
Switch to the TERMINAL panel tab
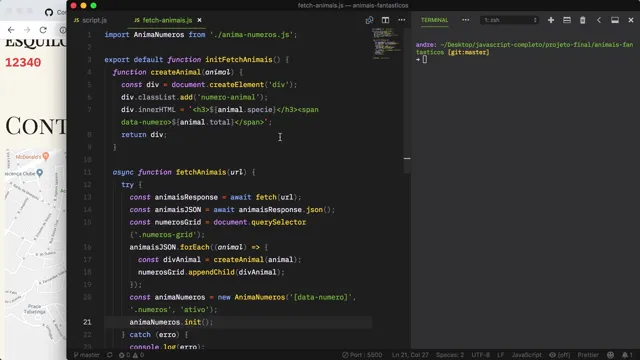[x=434, y=20]
